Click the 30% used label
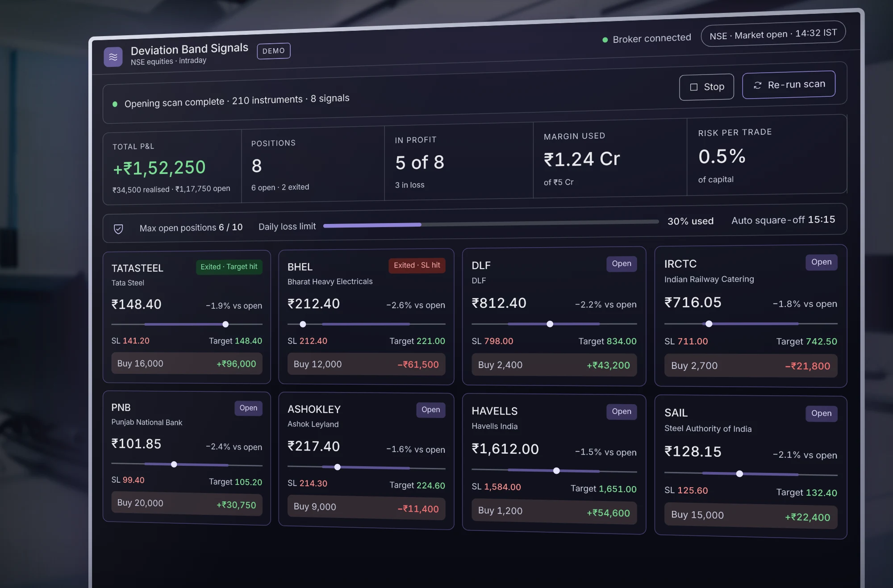This screenshot has height=588, width=893. point(690,221)
